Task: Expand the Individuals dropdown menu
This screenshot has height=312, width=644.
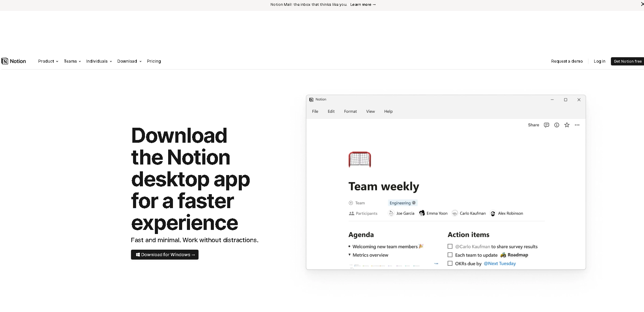Action: pos(99,61)
